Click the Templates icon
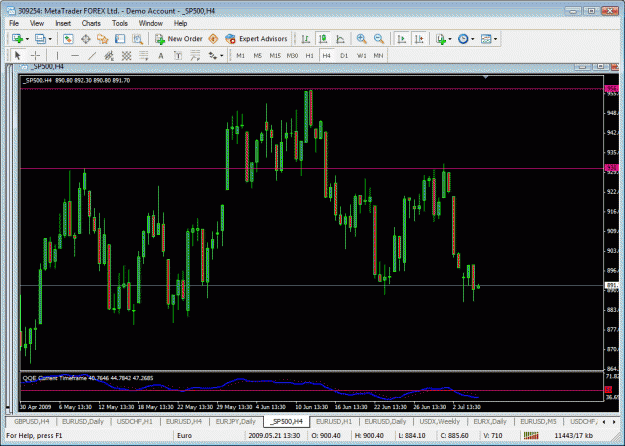This screenshot has width=625, height=446. [486, 39]
